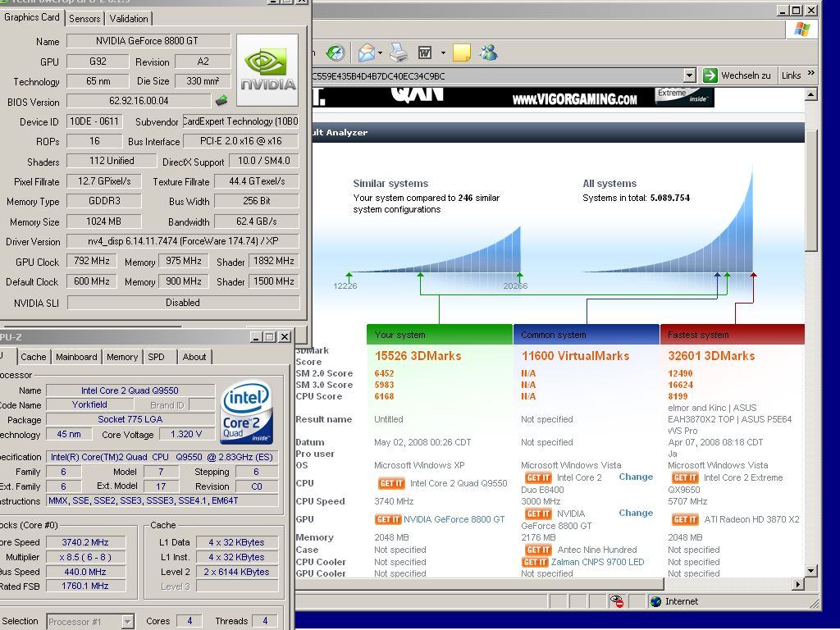The height and width of the screenshot is (630, 840).
Task: Switch to GPU-Z Validation tab
Action: click(x=129, y=19)
